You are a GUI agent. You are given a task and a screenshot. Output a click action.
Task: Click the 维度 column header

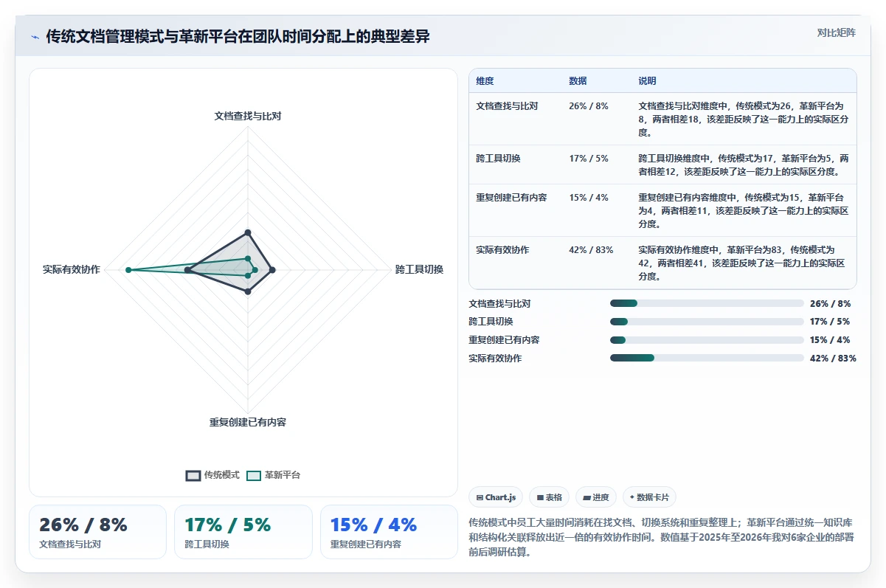485,81
